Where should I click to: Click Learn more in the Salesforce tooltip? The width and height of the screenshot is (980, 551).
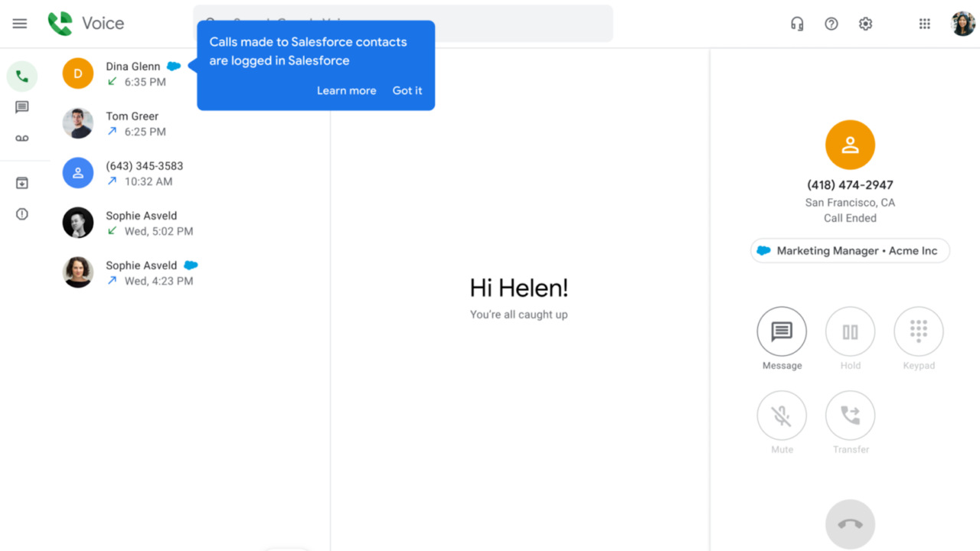[x=347, y=90]
